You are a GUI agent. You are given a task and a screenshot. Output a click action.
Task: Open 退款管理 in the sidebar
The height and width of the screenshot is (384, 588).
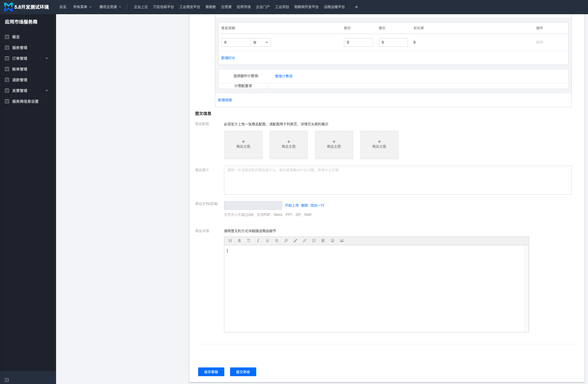click(20, 80)
